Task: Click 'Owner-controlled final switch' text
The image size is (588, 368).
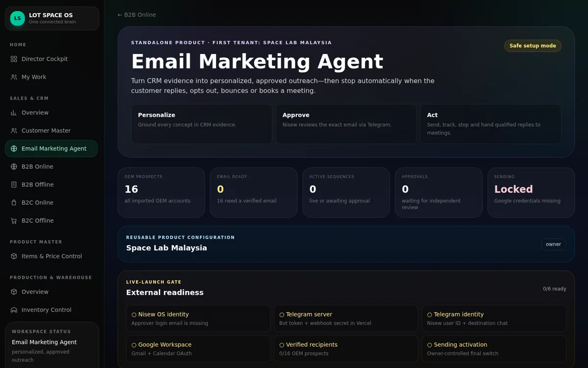Action: (x=463, y=354)
